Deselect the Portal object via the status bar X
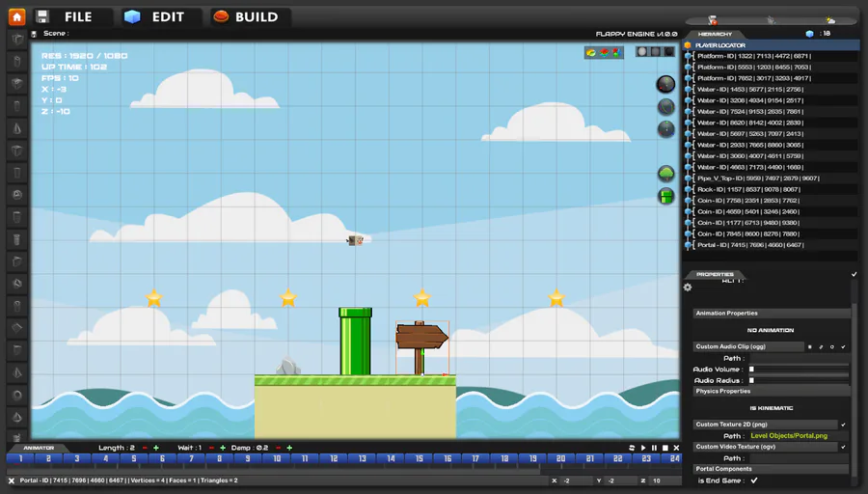 11,480
